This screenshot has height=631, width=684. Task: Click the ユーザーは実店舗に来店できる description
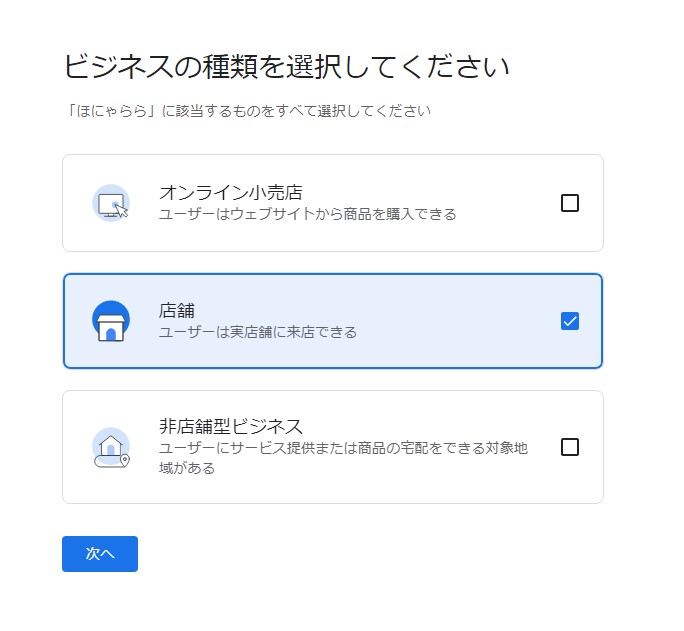coord(258,332)
